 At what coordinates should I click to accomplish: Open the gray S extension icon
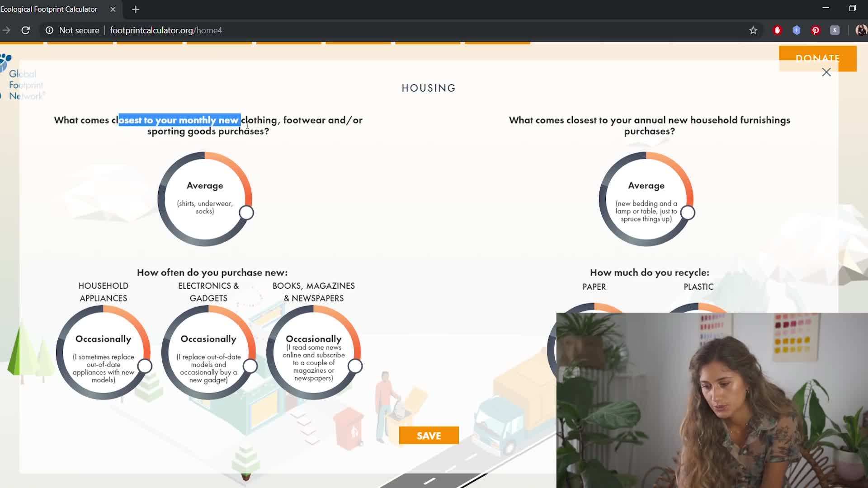[835, 30]
